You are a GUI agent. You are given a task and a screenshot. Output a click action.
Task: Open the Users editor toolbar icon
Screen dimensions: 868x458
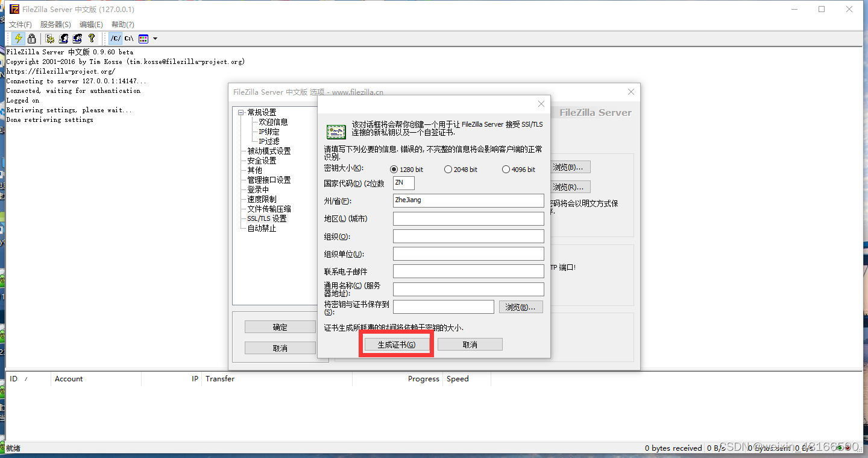pyautogui.click(x=64, y=39)
